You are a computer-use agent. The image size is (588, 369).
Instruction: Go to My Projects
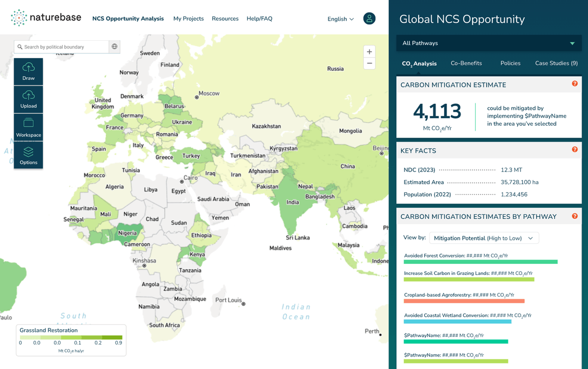(x=188, y=19)
